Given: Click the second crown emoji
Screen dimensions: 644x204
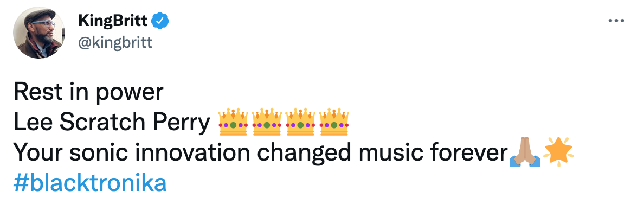Looking at the screenshot, I should pos(267,122).
